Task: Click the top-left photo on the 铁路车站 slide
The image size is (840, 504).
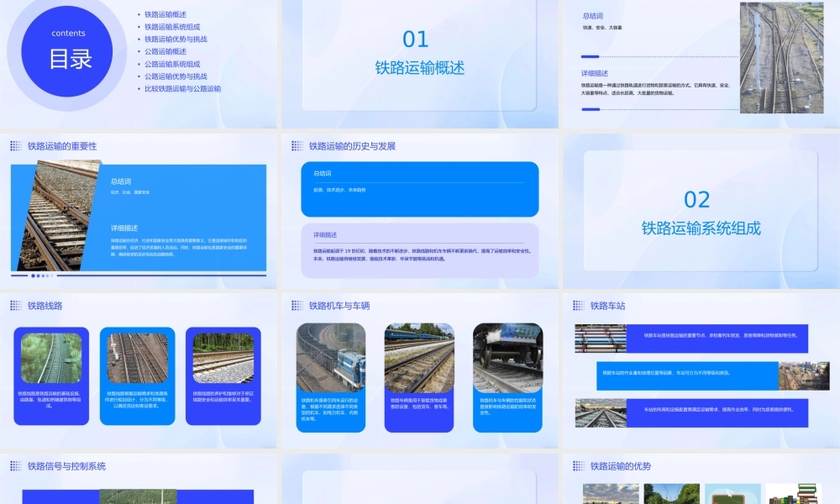Action: pyautogui.click(x=601, y=339)
